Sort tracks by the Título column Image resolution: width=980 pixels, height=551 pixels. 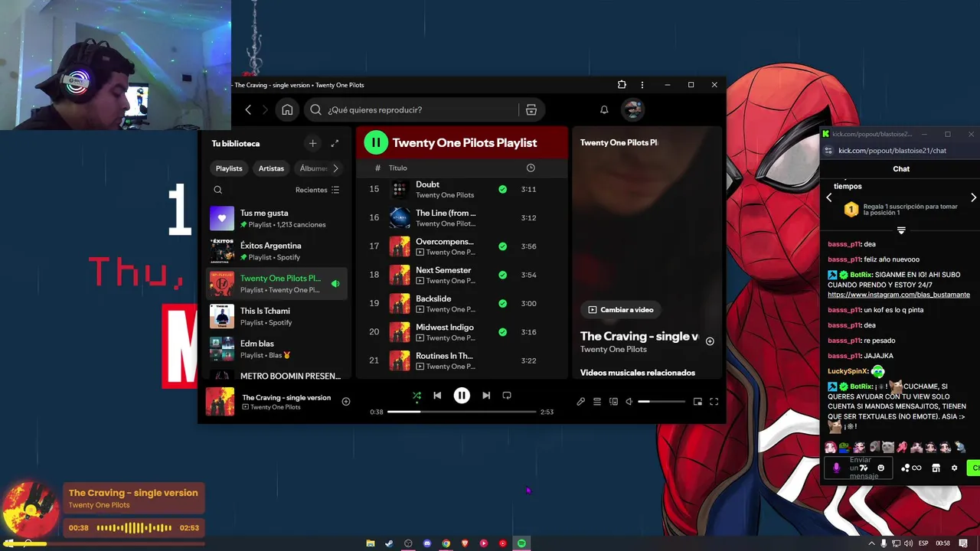click(397, 168)
